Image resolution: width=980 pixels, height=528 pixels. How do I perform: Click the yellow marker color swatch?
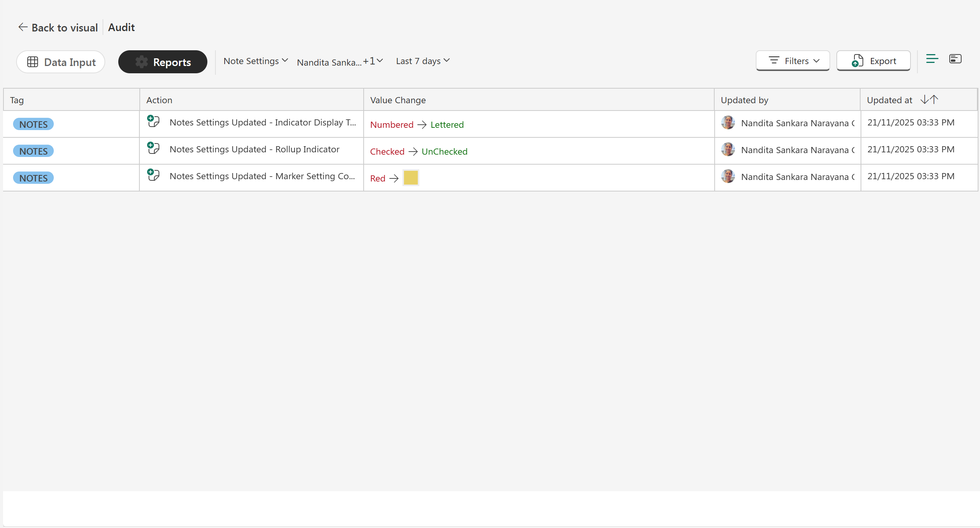411,178
